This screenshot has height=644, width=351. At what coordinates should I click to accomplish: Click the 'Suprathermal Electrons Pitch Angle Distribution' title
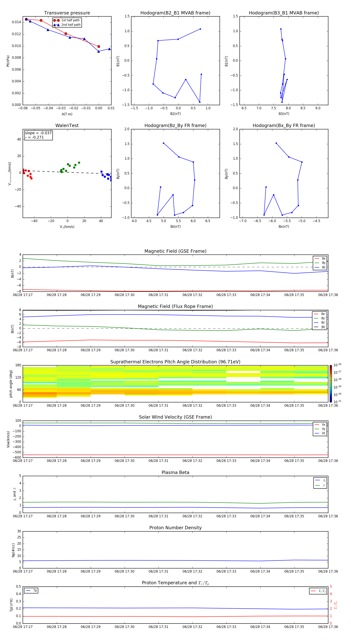click(175, 362)
